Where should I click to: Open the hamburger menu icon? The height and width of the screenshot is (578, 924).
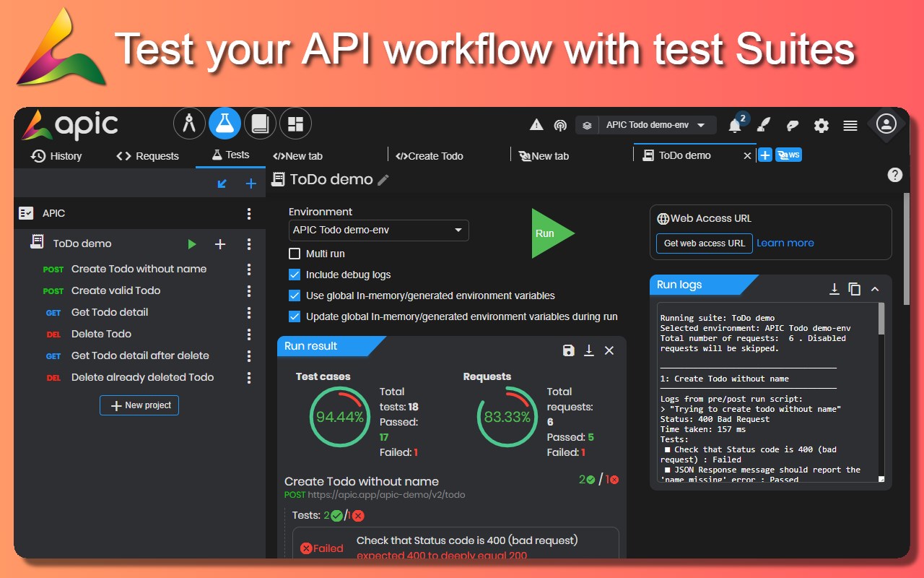tap(850, 126)
